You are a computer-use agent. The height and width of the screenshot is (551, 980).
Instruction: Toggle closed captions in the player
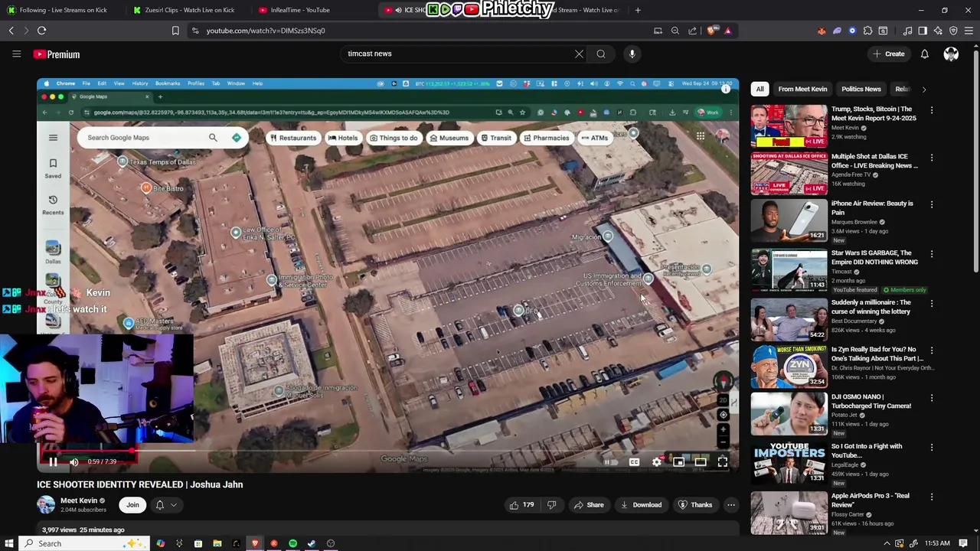pyautogui.click(x=634, y=461)
